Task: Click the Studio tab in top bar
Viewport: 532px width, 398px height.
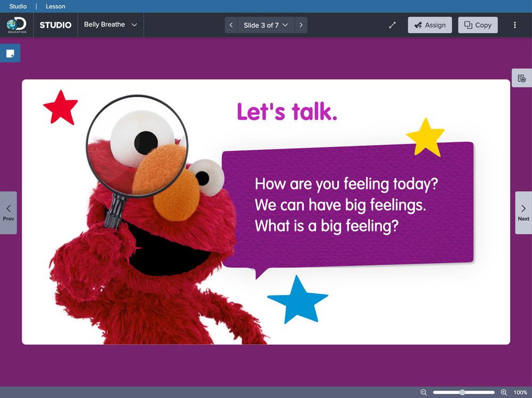Action: pyautogui.click(x=18, y=6)
